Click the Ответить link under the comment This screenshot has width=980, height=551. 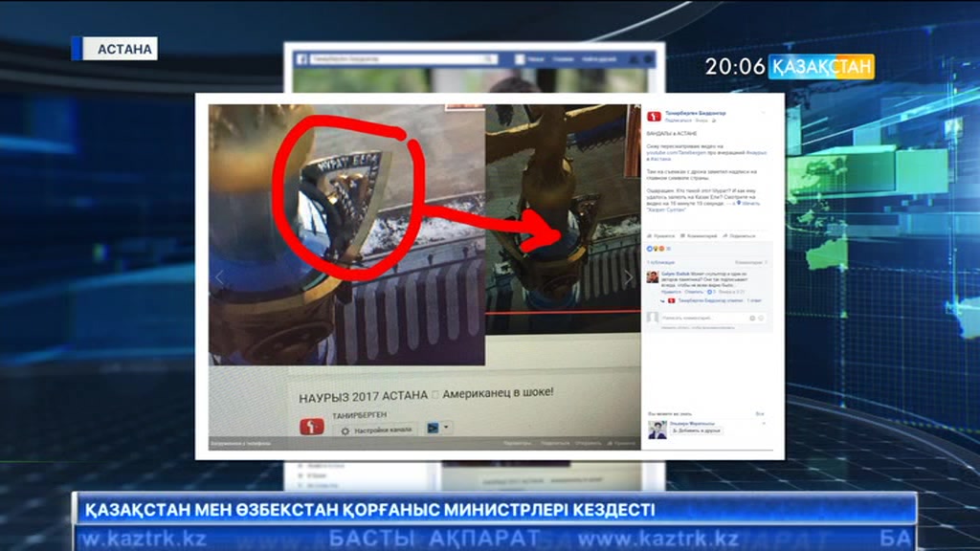click(x=694, y=292)
